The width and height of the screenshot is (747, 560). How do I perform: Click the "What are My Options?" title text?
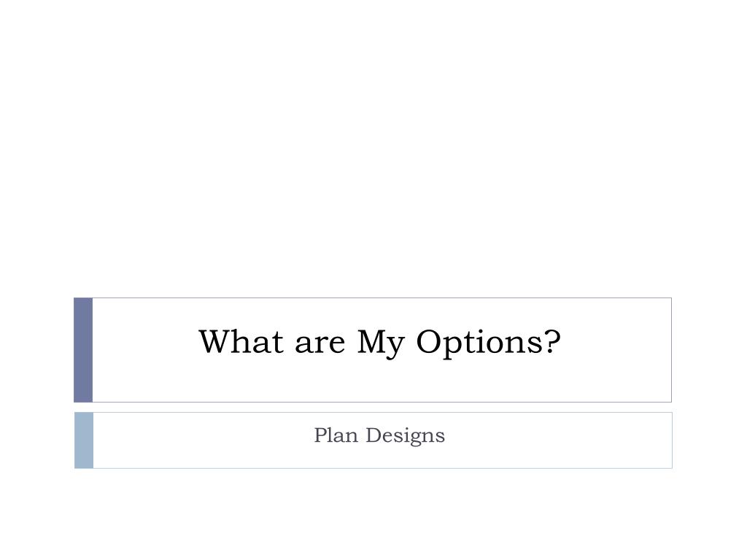(379, 343)
